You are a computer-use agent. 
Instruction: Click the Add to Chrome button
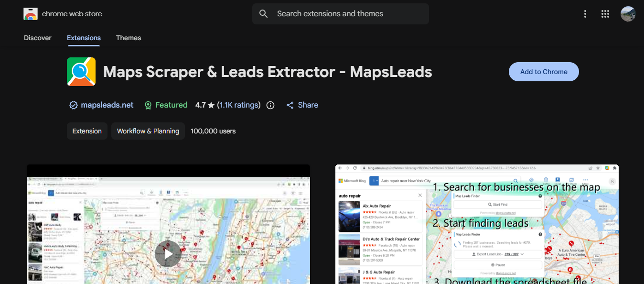(544, 72)
